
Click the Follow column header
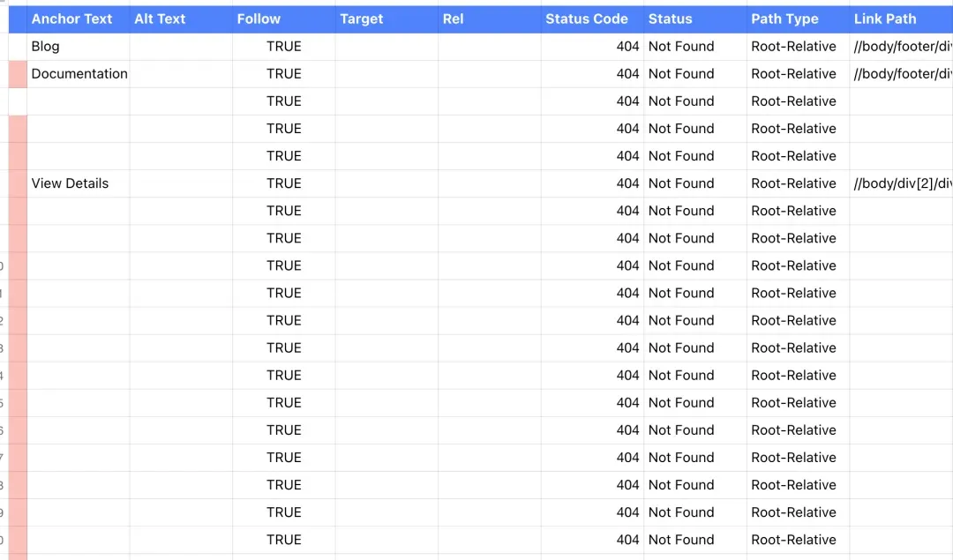[x=259, y=19]
